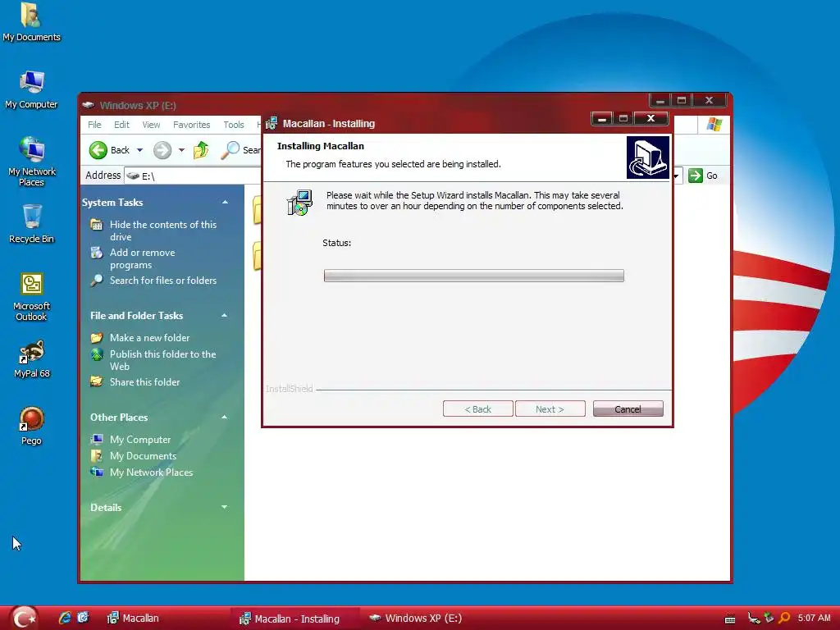Click the keyboard icon in system tray
This screenshot has width=840, height=630.
click(729, 619)
